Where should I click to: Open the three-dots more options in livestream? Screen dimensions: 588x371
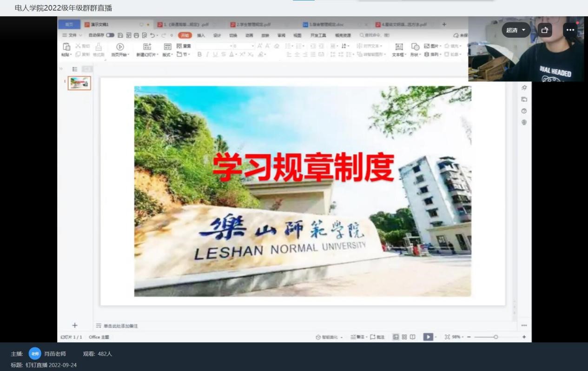point(570,30)
